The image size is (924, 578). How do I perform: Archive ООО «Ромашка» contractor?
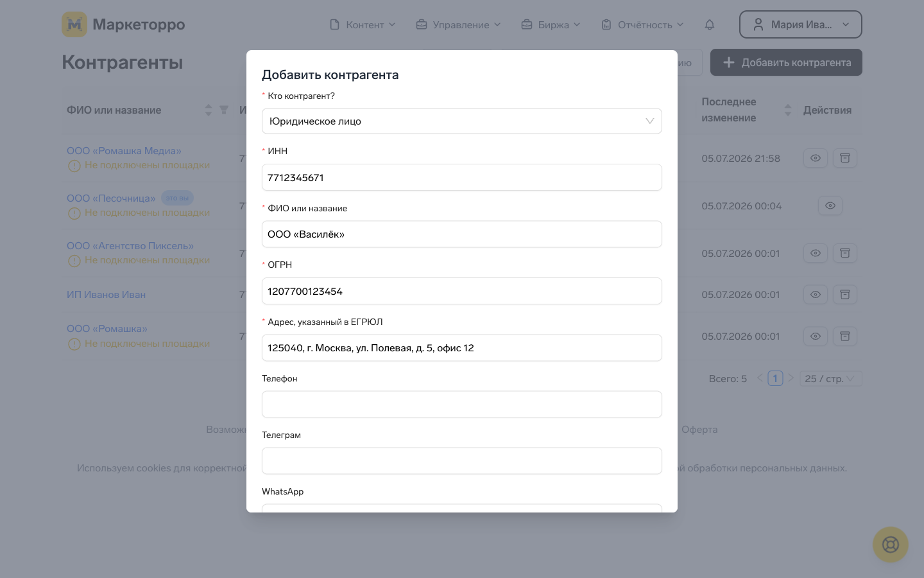click(845, 336)
